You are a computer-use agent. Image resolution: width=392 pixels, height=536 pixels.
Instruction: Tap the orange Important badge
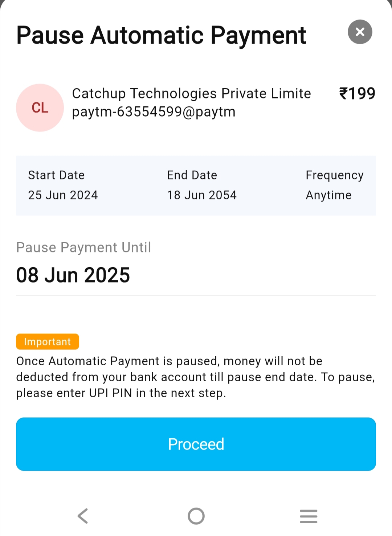[x=48, y=342]
